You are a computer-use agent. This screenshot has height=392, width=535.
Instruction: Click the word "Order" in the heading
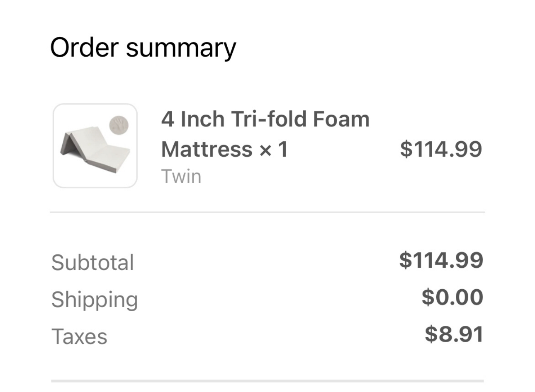tap(84, 47)
